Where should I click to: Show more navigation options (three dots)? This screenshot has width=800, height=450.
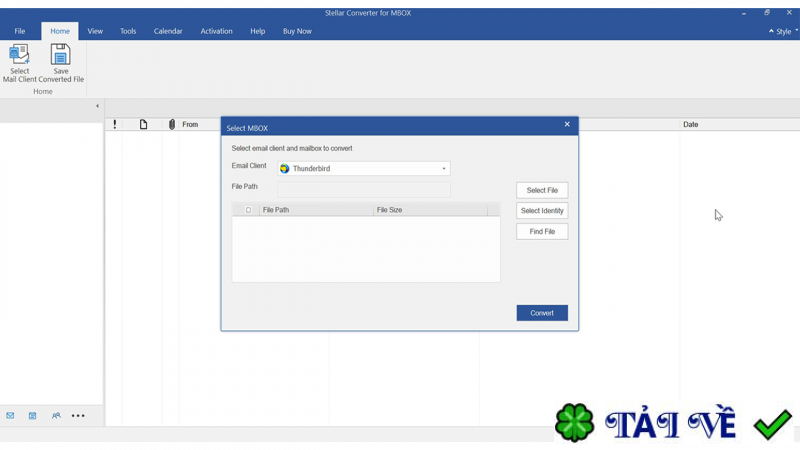pyautogui.click(x=78, y=415)
